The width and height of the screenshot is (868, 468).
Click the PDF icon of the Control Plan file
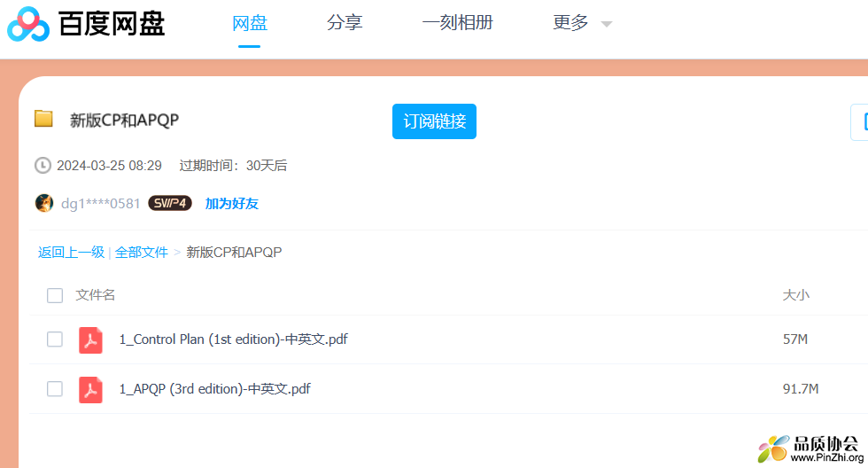coord(90,340)
